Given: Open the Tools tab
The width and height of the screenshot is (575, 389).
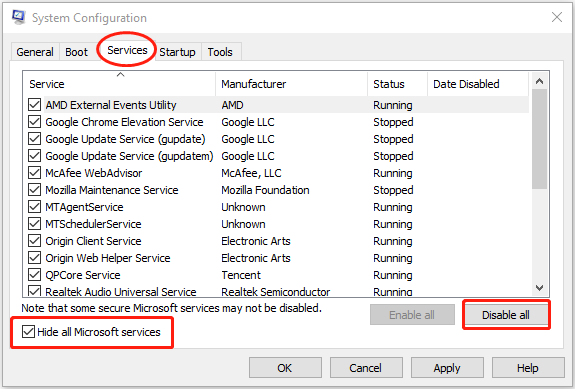Looking at the screenshot, I should point(220,52).
